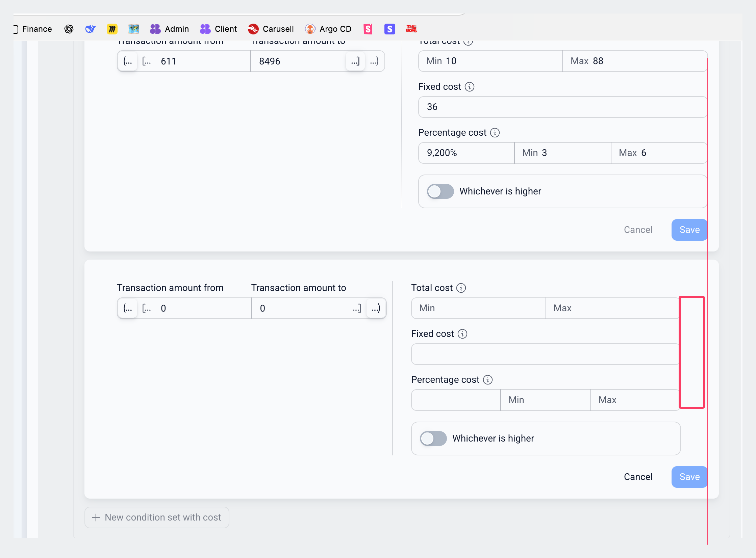Open the Client bookmark
Viewport: 756px width, 558px height.
218,29
